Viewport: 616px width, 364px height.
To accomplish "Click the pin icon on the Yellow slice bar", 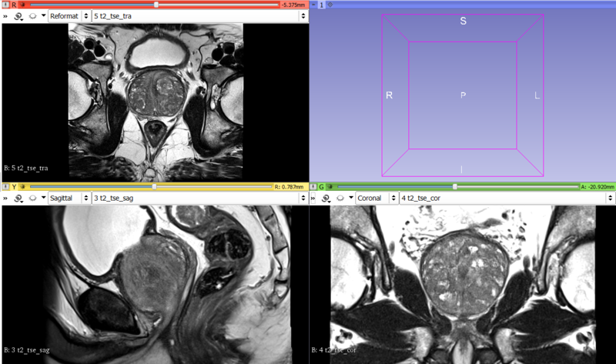I will click(x=6, y=186).
